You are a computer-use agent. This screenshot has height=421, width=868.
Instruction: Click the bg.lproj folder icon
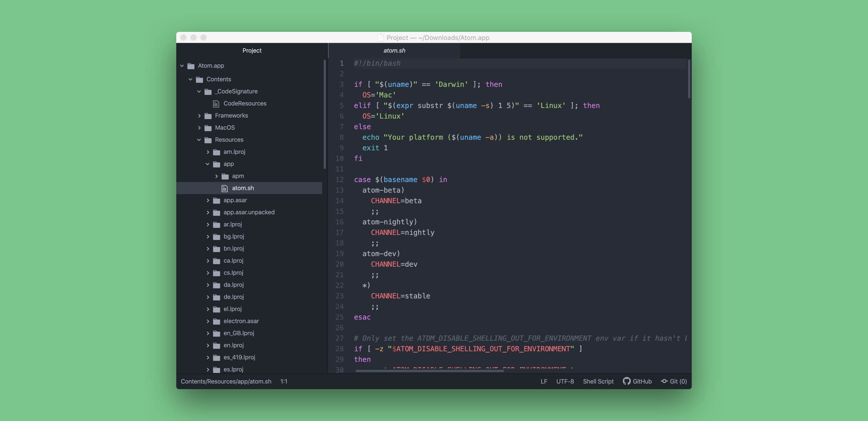click(x=217, y=237)
